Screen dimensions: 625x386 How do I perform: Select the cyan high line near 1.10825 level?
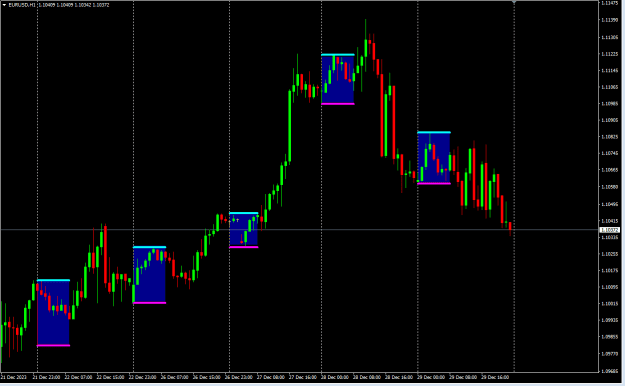[434, 132]
